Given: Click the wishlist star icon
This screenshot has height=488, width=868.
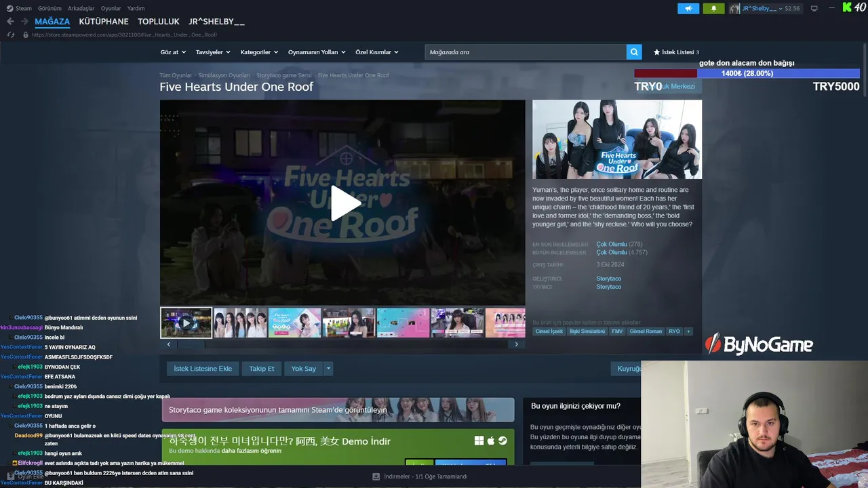Looking at the screenshot, I should pyautogui.click(x=656, y=52).
